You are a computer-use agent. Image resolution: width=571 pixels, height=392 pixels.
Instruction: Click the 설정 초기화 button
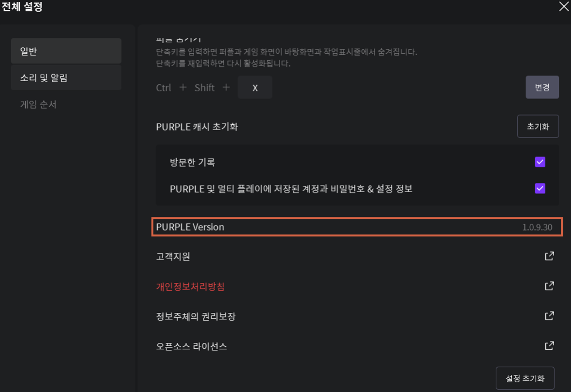[525, 378]
